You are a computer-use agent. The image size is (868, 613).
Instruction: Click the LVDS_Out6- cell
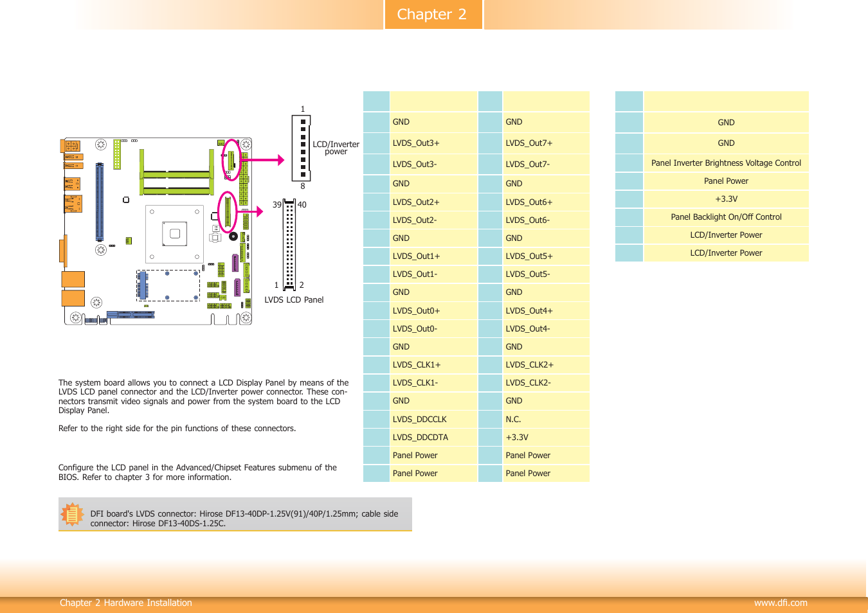coord(546,220)
